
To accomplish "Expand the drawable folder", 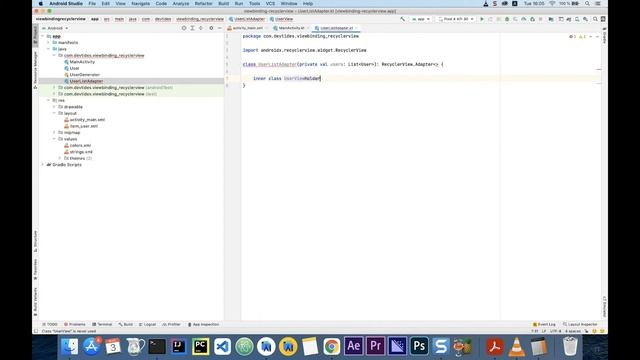I will [54, 107].
